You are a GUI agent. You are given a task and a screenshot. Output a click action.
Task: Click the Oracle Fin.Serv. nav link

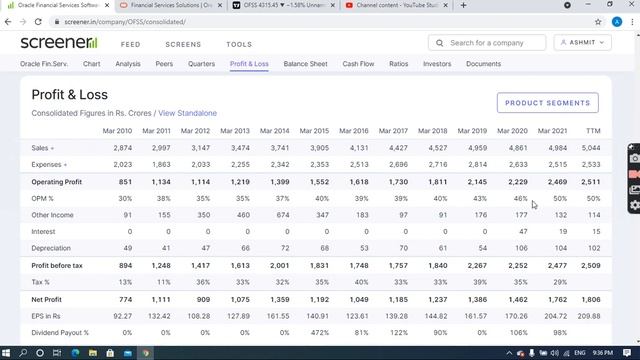44,64
